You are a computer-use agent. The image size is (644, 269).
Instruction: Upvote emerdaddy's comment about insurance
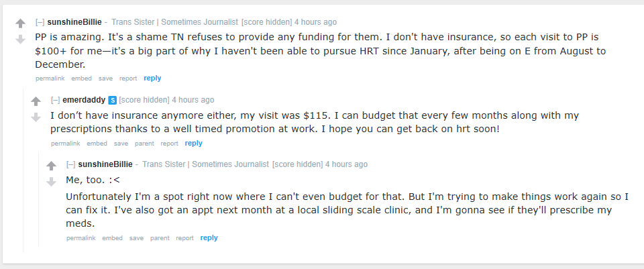tap(36, 101)
